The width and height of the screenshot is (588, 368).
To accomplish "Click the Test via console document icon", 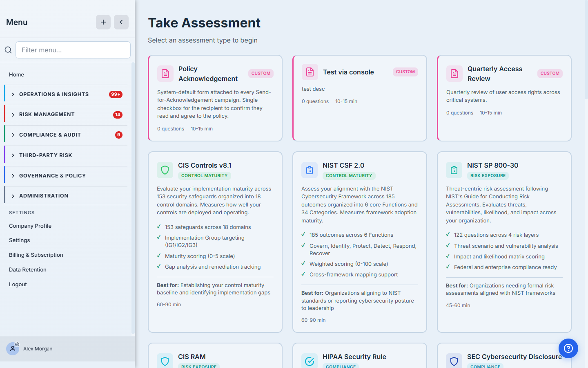I will coord(310,72).
